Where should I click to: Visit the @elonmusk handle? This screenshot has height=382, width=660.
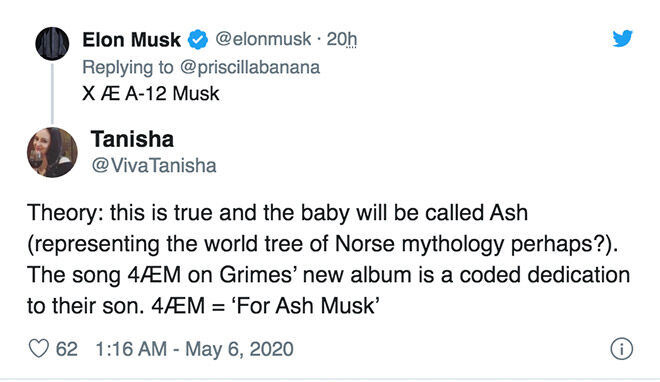[263, 39]
